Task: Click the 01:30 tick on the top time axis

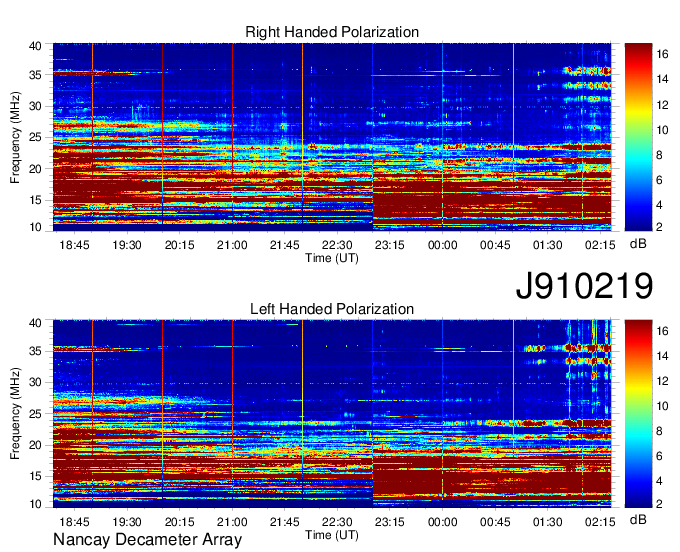Action: pyautogui.click(x=547, y=245)
